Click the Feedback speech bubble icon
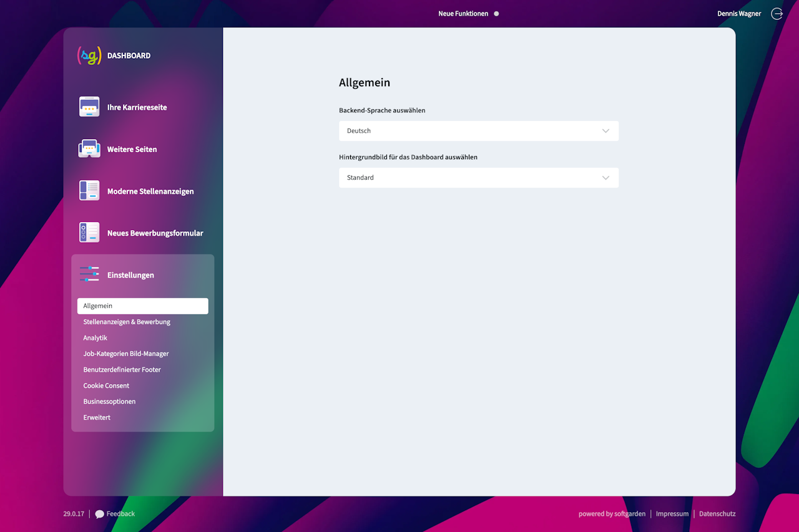The height and width of the screenshot is (532, 799). click(100, 515)
